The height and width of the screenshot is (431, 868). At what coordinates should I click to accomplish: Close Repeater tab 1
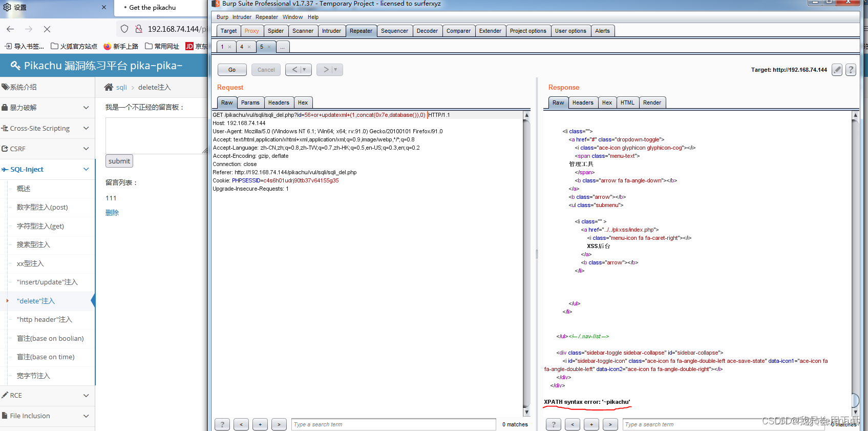[x=230, y=47]
